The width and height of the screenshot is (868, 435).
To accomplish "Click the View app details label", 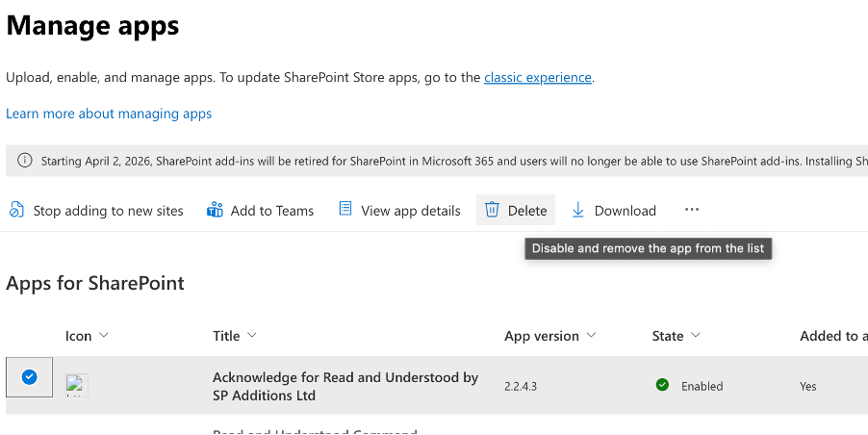I will [x=411, y=211].
